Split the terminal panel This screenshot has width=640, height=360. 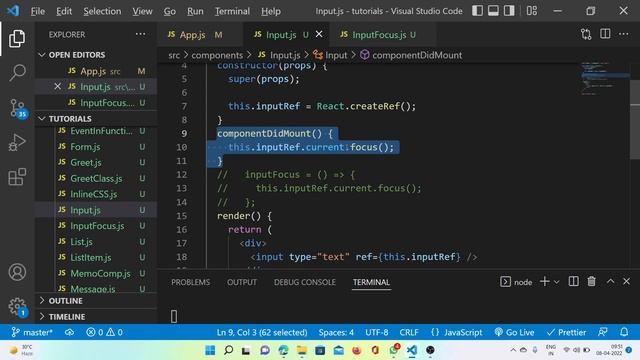[x=573, y=281]
